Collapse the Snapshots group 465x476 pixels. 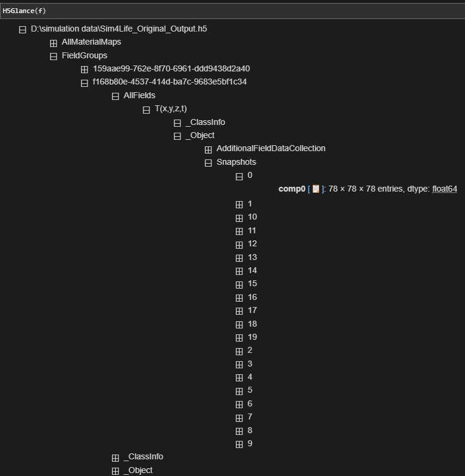tap(208, 162)
